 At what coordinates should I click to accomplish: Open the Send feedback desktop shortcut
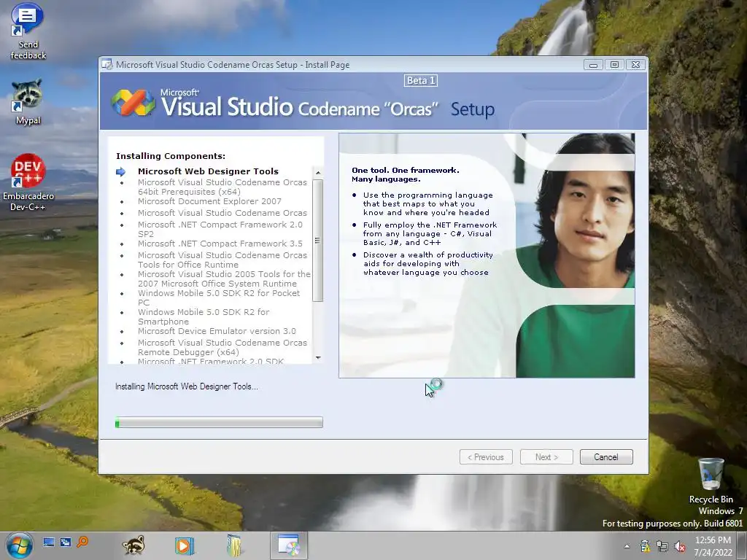(28, 31)
